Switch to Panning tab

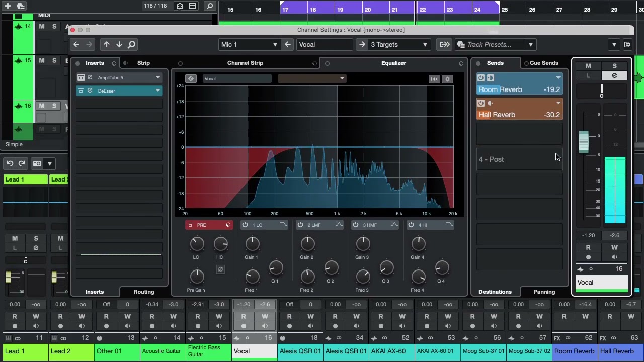(x=544, y=292)
